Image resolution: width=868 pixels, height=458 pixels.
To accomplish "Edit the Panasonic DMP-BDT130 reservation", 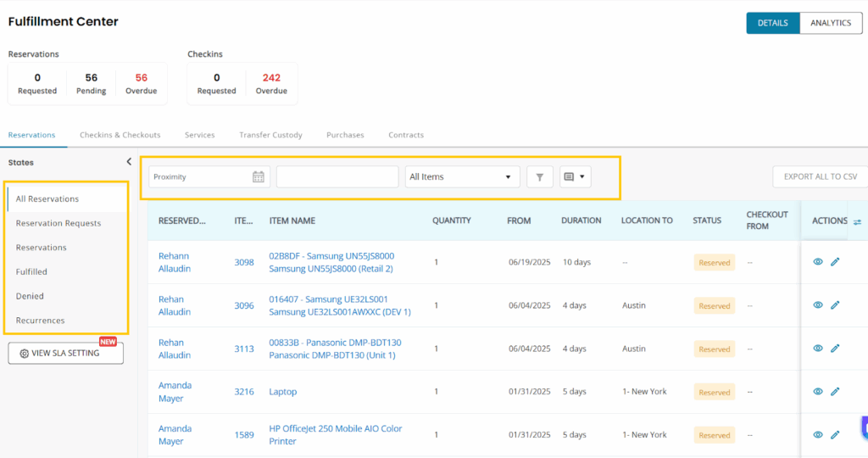I will click(835, 349).
